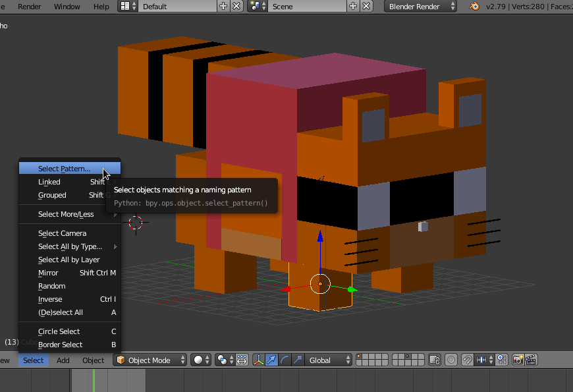
Task: Click the Blender logo in the info header
Action: click(474, 7)
